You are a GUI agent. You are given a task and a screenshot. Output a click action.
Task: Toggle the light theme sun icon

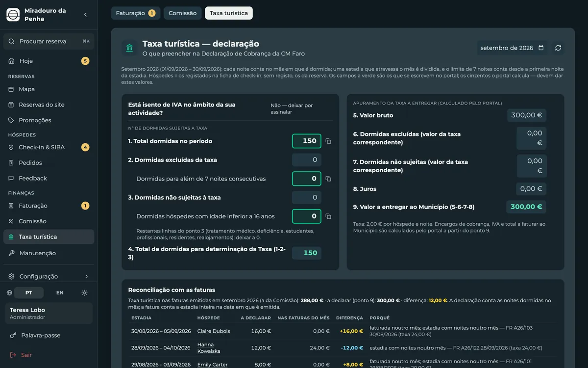[85, 293]
